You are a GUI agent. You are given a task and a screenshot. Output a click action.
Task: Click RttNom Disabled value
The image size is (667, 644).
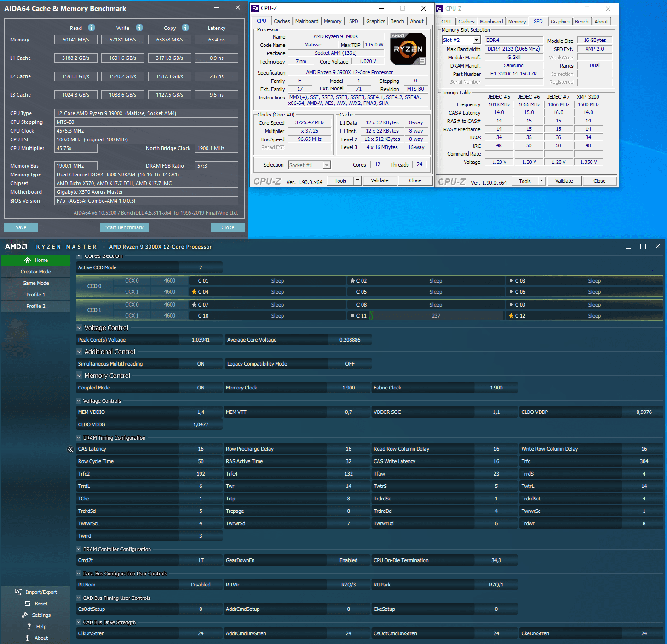pyautogui.click(x=201, y=585)
